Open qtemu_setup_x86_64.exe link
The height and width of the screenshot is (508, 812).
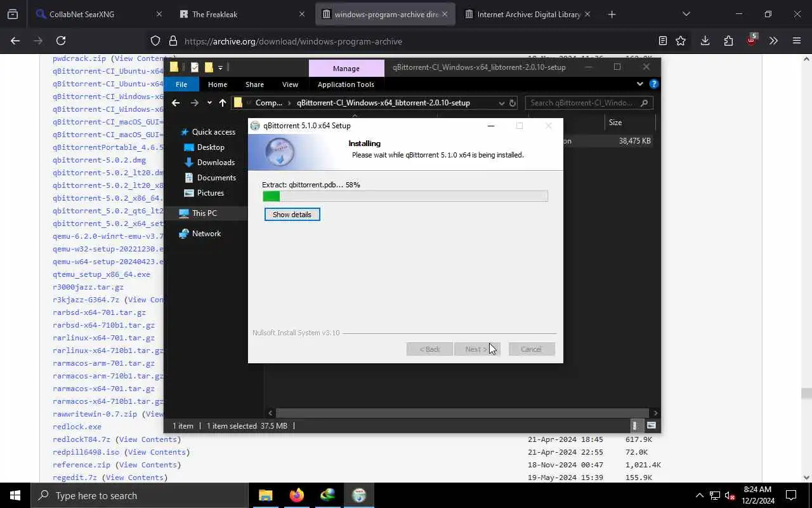point(101,274)
